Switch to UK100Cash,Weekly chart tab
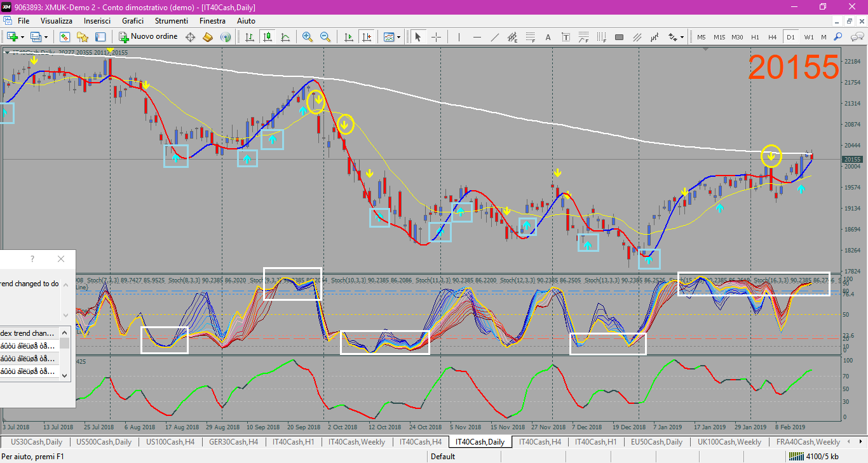The width and height of the screenshot is (868, 463). (x=729, y=441)
